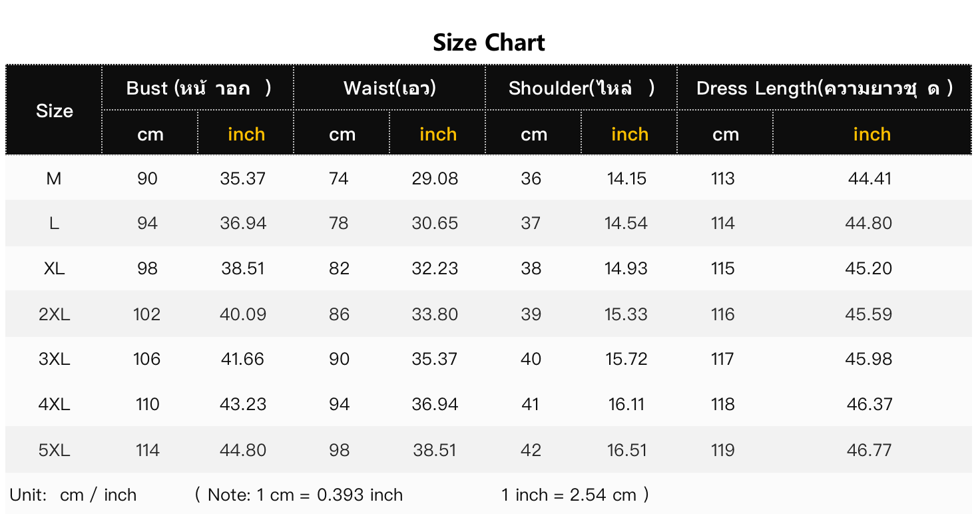The width and height of the screenshot is (980, 514).
Task: Select the shoulder inch value 16.11
Action: click(626, 404)
